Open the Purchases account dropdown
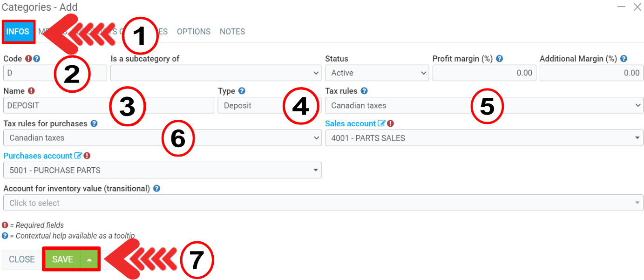This screenshot has height=280, width=644. [162, 171]
